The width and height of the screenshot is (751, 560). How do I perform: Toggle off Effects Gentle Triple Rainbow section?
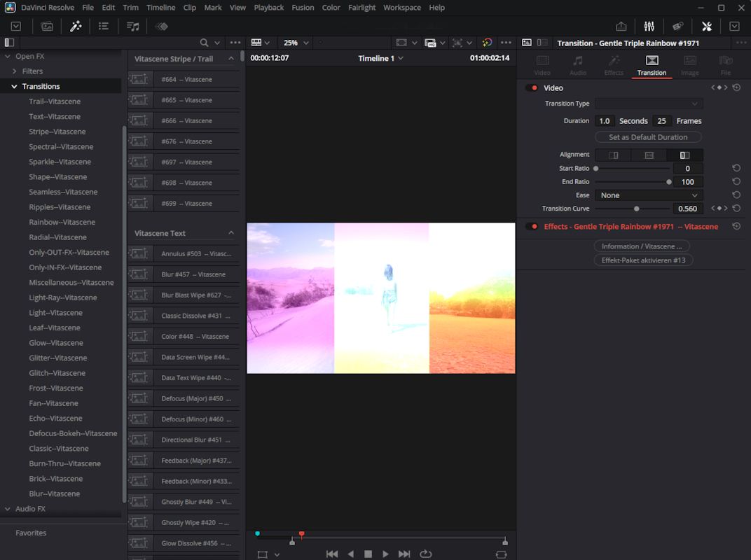[532, 227]
